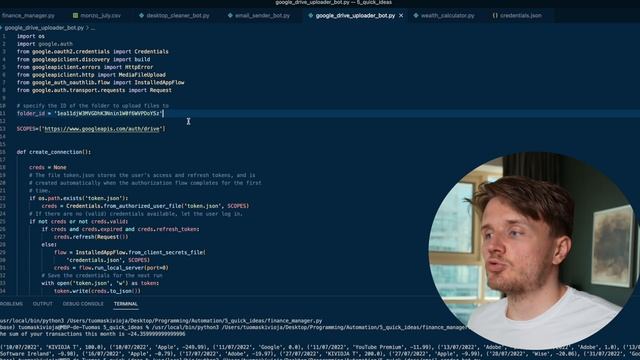Click the 'creds.refresh(Request())' line

pos(91,237)
